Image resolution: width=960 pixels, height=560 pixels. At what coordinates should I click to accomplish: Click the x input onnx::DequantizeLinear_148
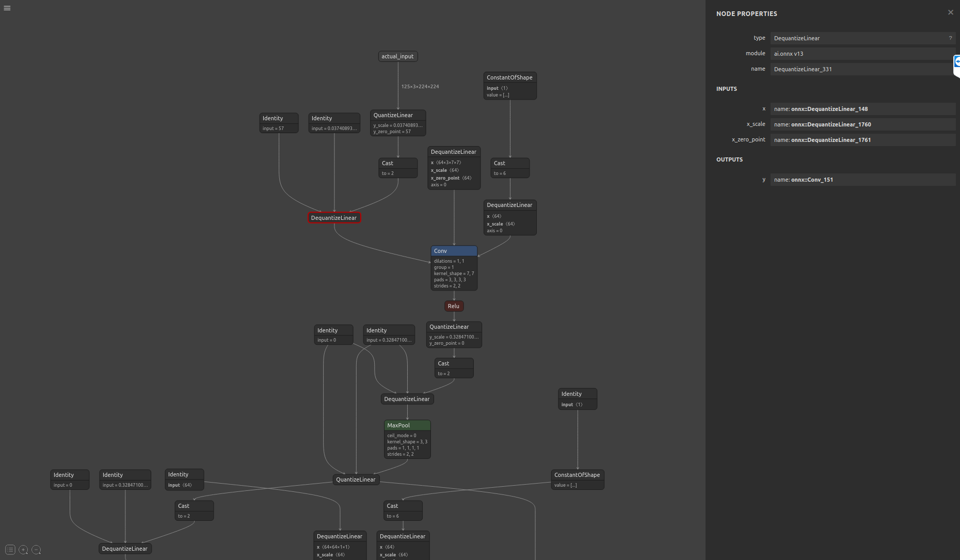pos(862,109)
